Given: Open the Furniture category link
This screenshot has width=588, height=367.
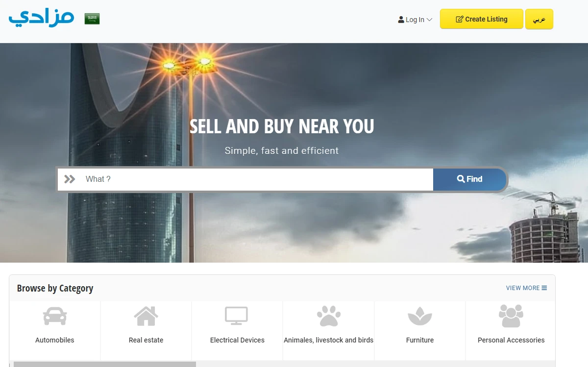Looking at the screenshot, I should 420,340.
